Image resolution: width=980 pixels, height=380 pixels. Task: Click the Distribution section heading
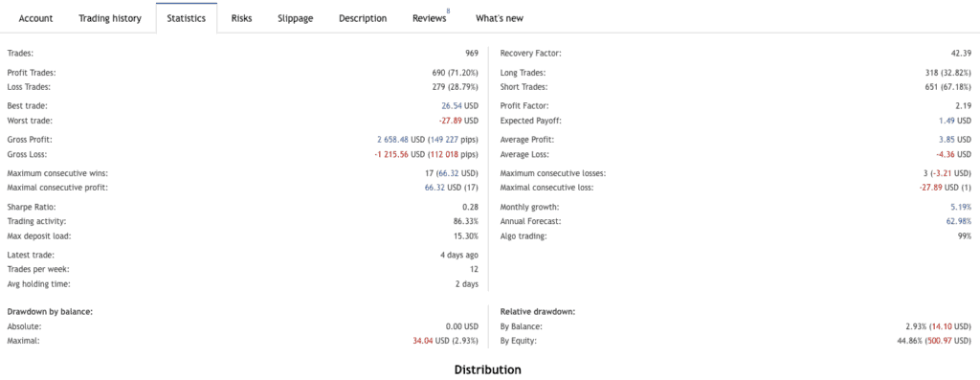[x=487, y=370]
